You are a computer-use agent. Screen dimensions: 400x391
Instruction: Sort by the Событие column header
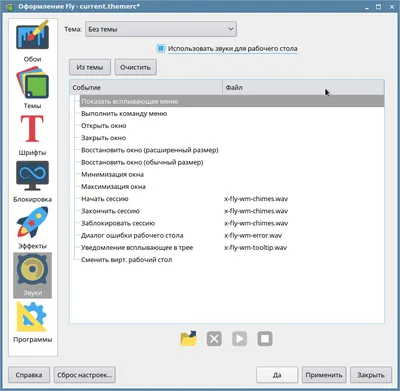pyautogui.click(x=146, y=88)
